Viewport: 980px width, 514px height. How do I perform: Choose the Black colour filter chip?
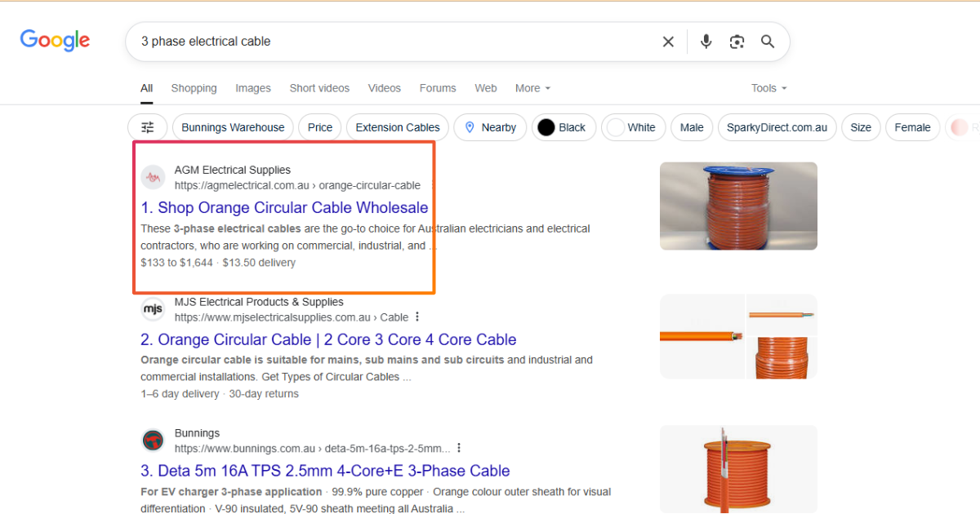(x=563, y=127)
